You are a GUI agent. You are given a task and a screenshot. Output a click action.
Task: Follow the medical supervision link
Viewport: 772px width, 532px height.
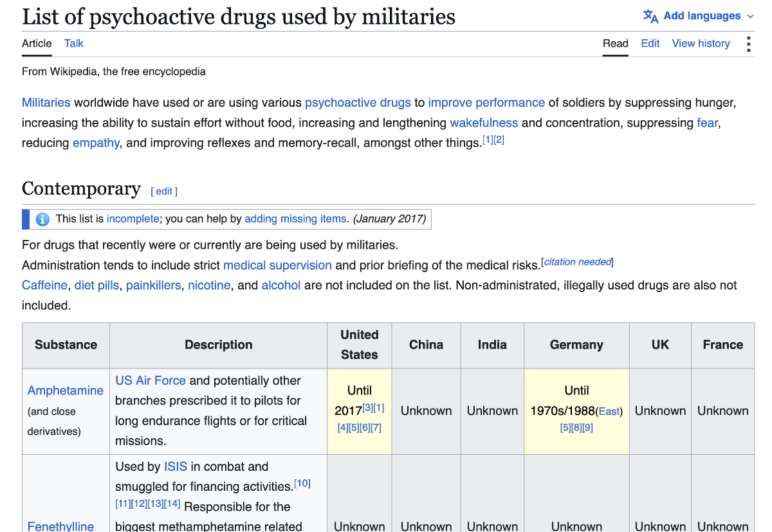277,265
